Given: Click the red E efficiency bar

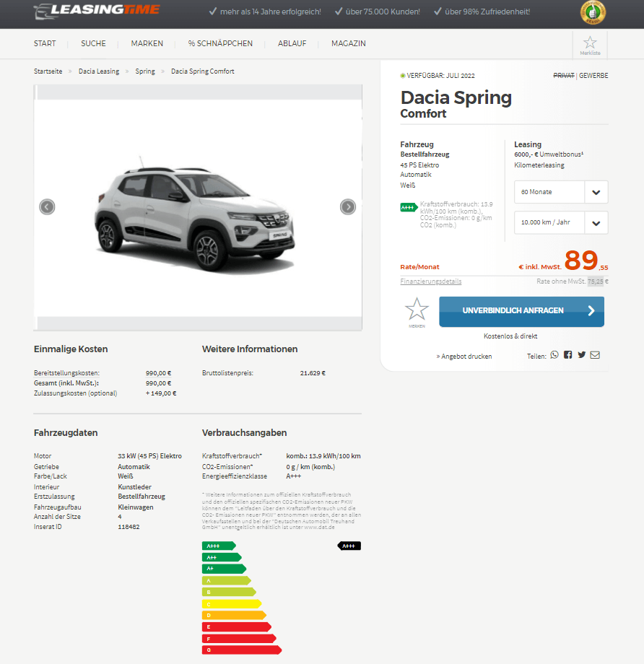Looking at the screenshot, I should [x=237, y=626].
